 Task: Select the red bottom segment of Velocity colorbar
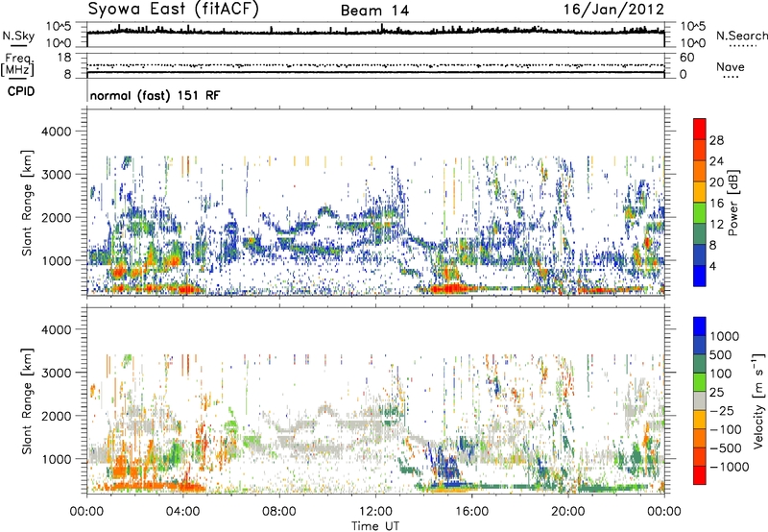(700, 475)
